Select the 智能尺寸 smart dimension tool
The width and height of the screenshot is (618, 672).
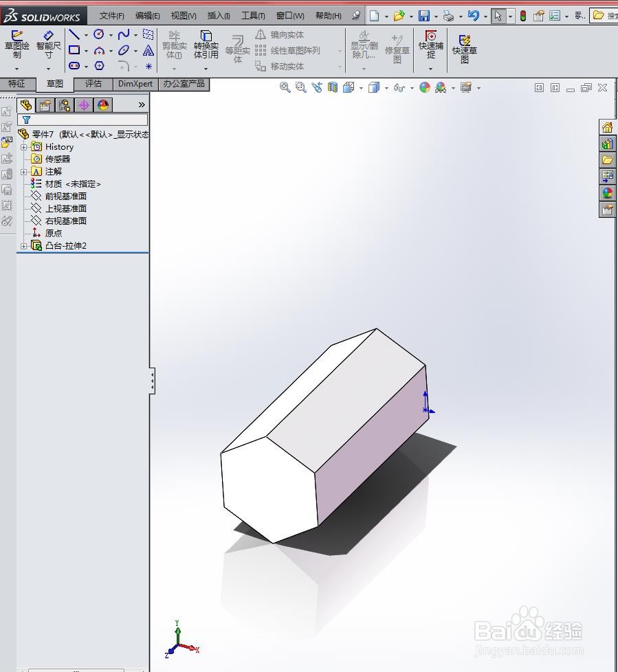point(48,45)
